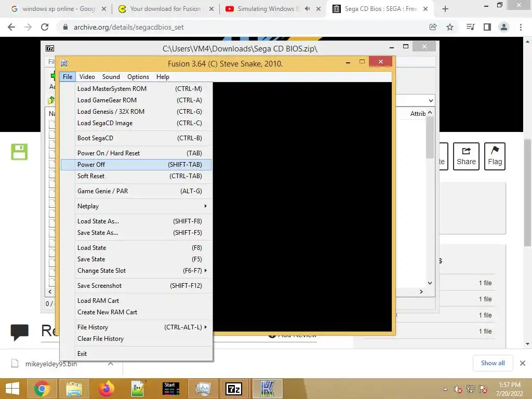Open the downloaded mikeyeldey95.bin file
532x399 pixels.
coord(51,364)
